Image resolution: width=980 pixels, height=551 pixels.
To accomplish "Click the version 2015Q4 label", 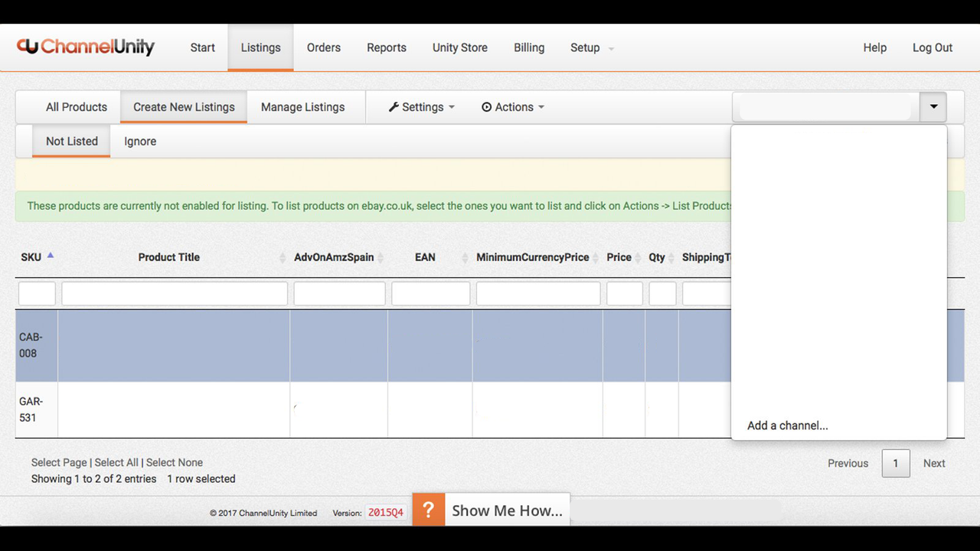I will [x=386, y=513].
